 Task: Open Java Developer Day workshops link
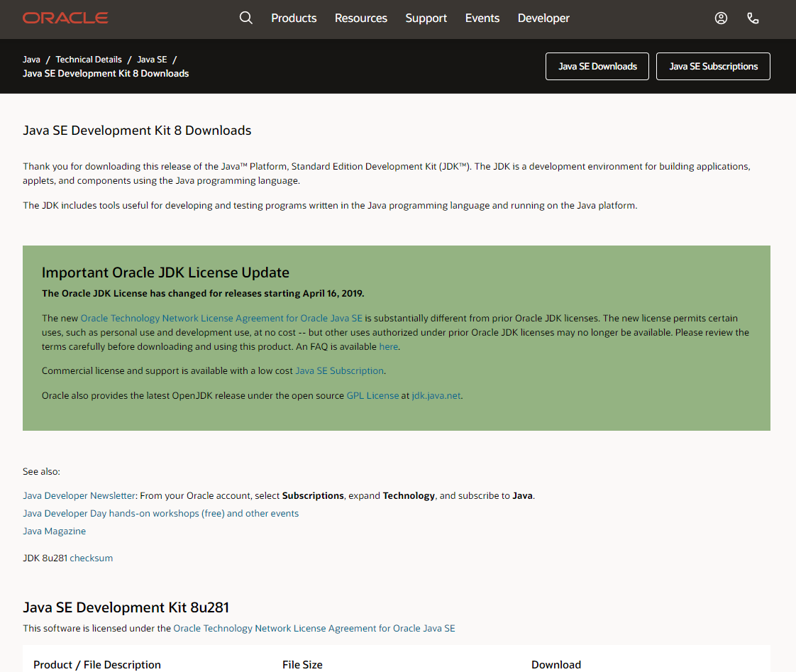[160, 514]
